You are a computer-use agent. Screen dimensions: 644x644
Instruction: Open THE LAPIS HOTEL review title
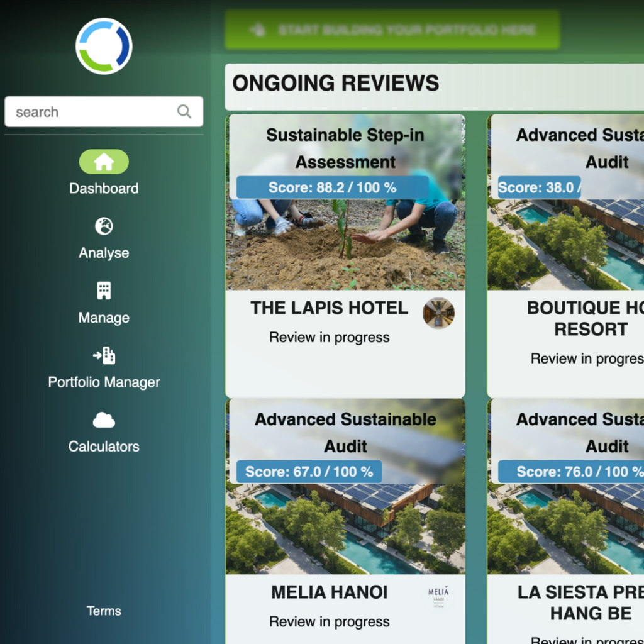(x=329, y=308)
